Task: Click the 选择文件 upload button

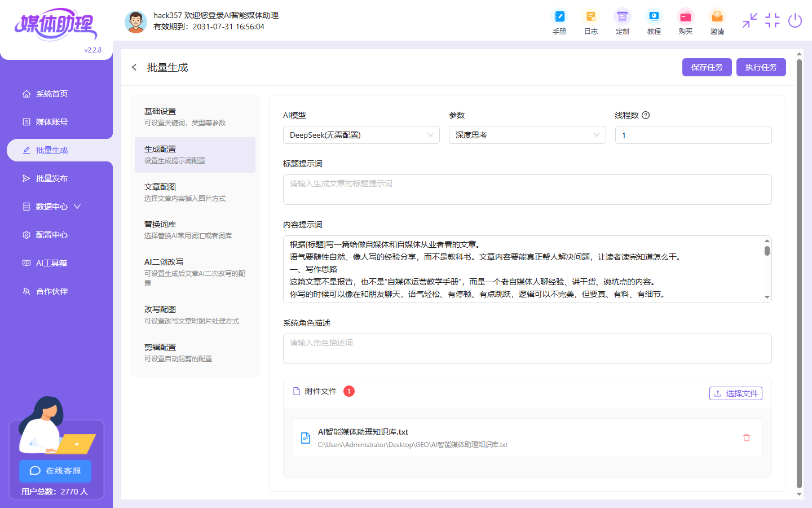Action: (735, 393)
